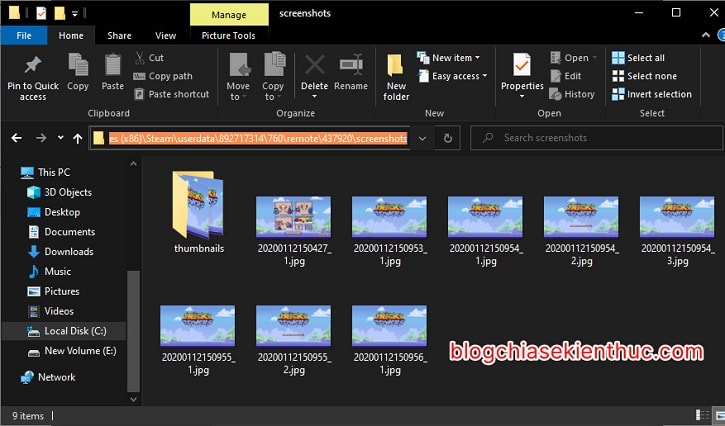Click Select all
The width and height of the screenshot is (725, 426).
[638, 58]
